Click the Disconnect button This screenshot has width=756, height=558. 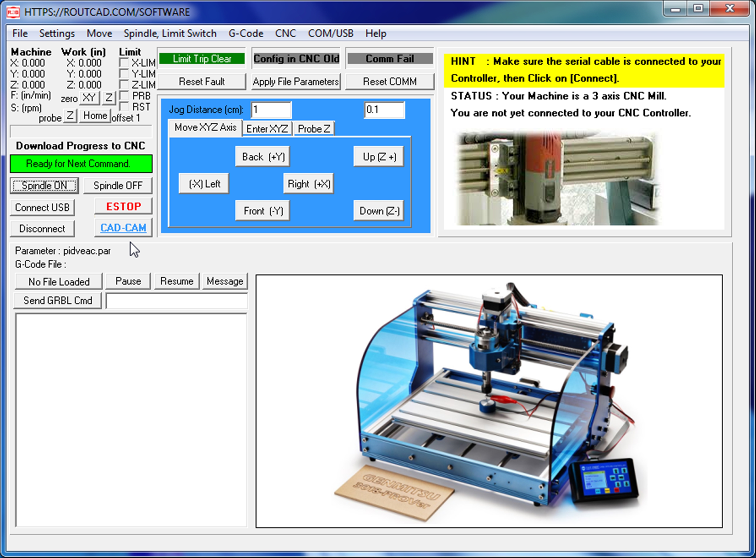pos(42,229)
